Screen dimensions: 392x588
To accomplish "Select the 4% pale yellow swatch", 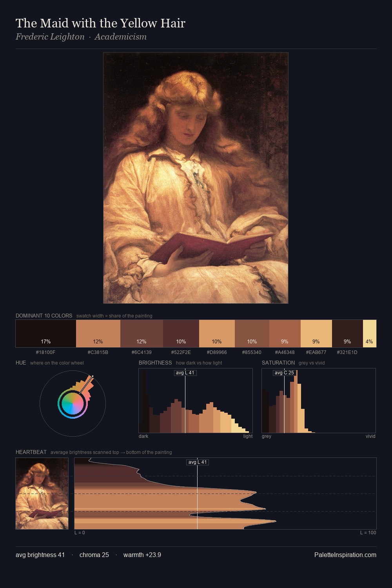I will (370, 334).
